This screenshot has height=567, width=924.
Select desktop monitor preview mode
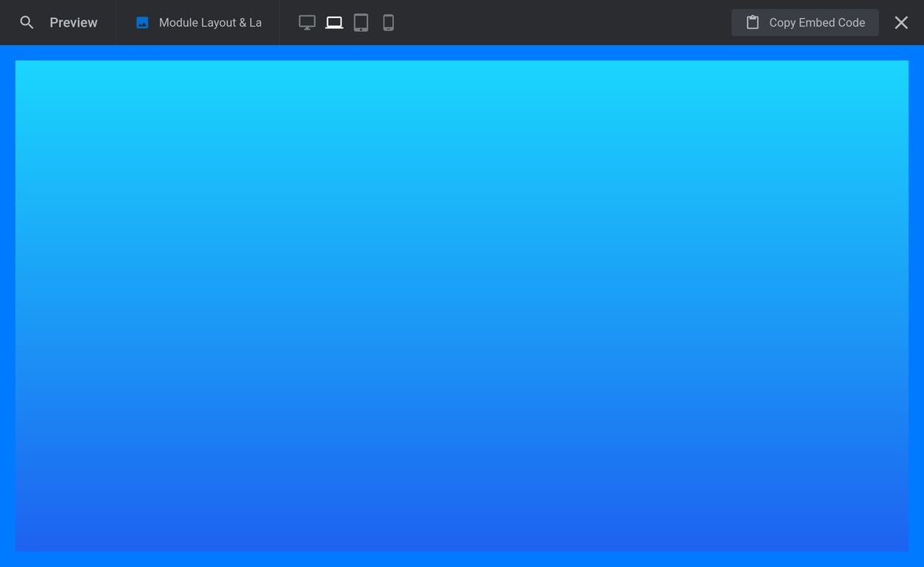307,23
